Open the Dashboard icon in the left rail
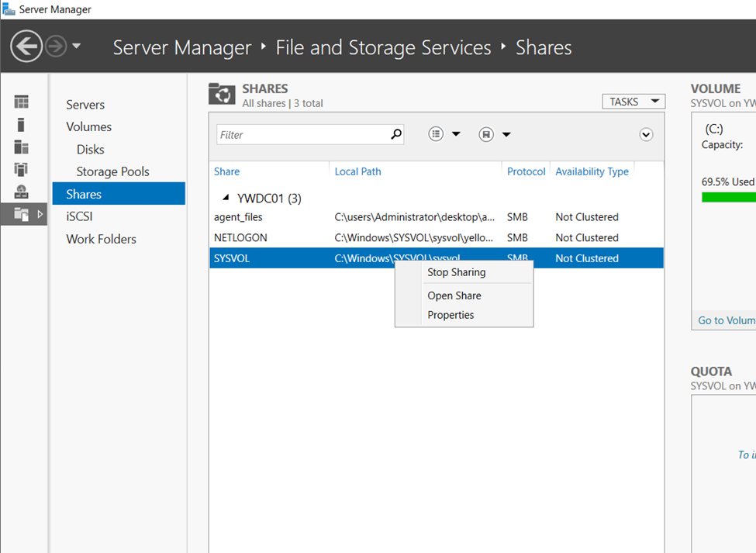 (x=21, y=102)
